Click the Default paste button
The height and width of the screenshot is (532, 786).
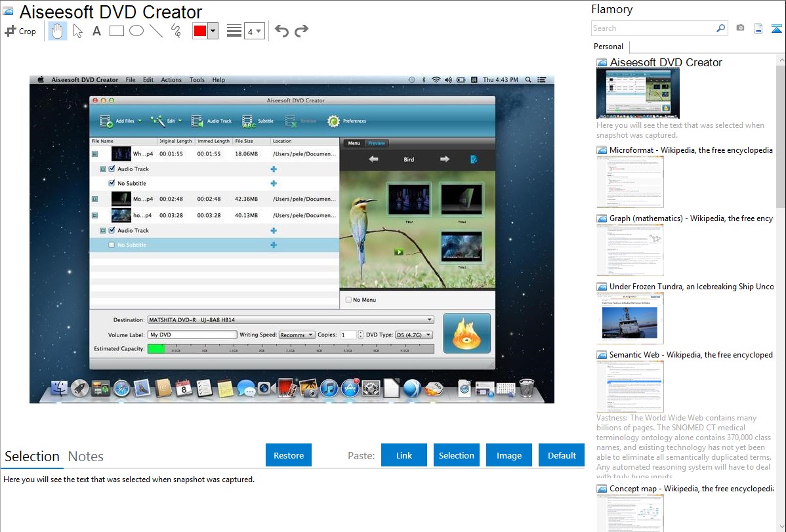[x=562, y=455]
